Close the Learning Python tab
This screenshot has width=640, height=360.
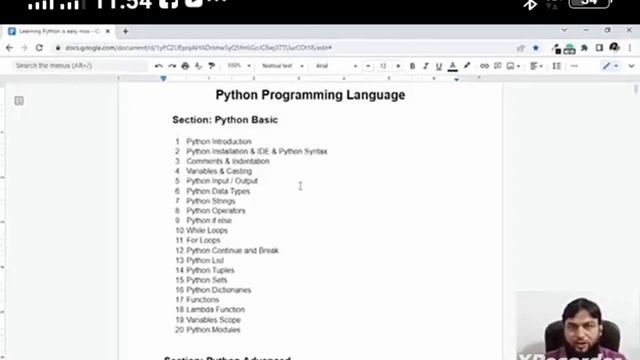(108, 31)
